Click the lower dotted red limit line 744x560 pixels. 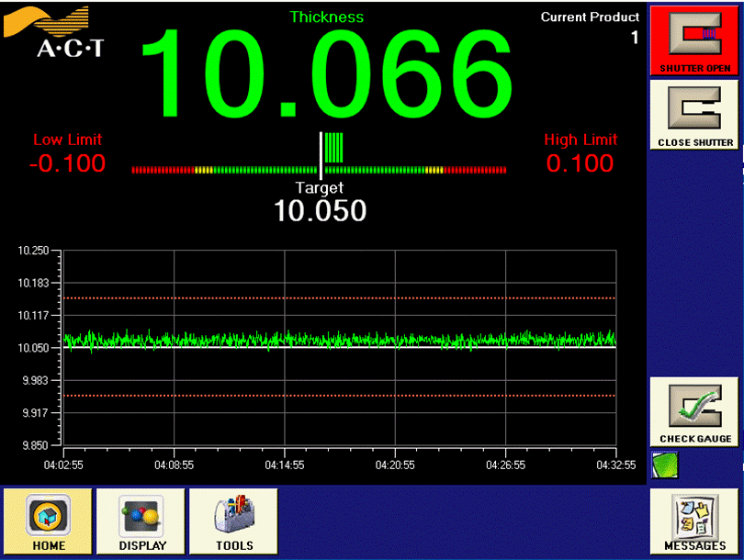340,396
